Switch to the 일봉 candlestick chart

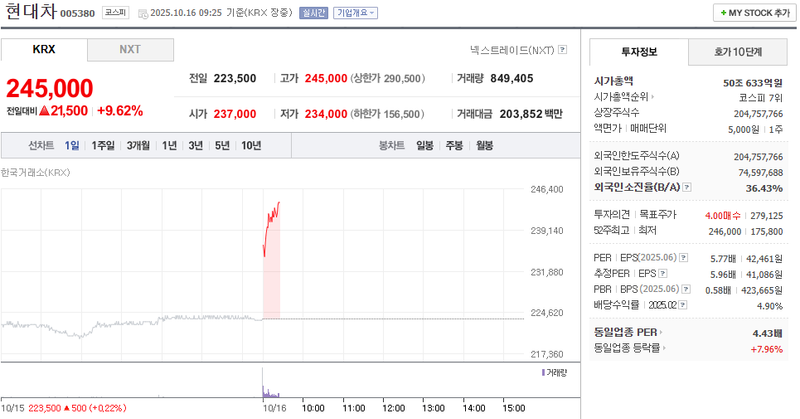pos(425,146)
